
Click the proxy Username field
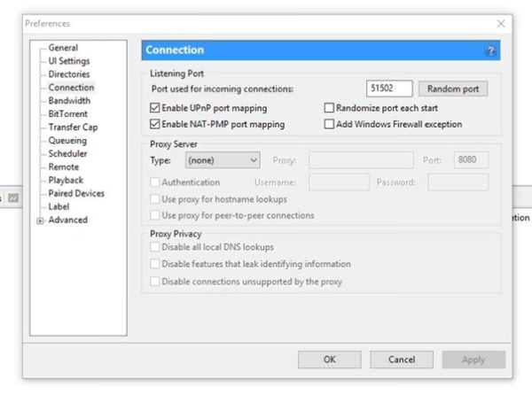pos(339,182)
